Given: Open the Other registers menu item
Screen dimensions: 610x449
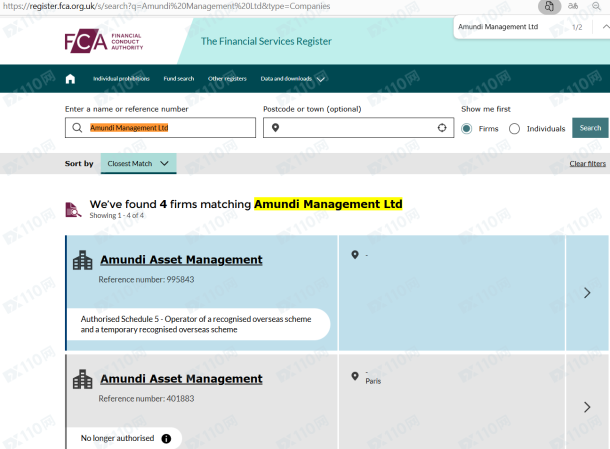Looking at the screenshot, I should point(227,79).
